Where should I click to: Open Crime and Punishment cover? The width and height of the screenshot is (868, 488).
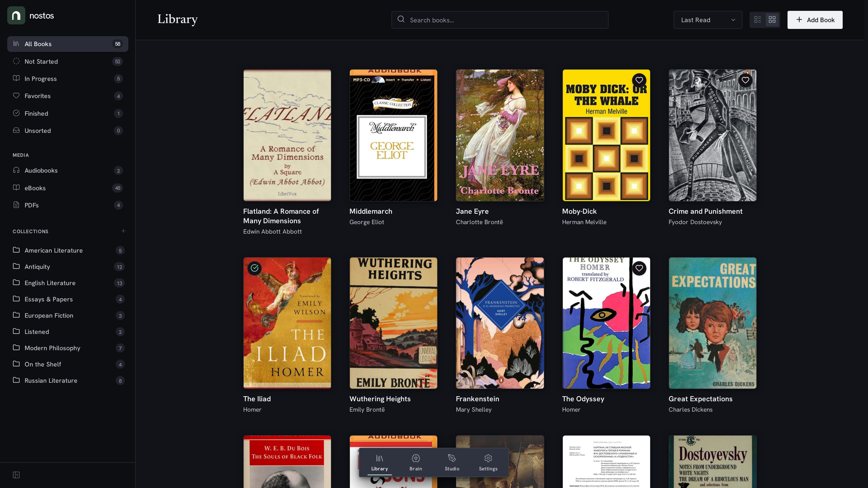pos(712,135)
